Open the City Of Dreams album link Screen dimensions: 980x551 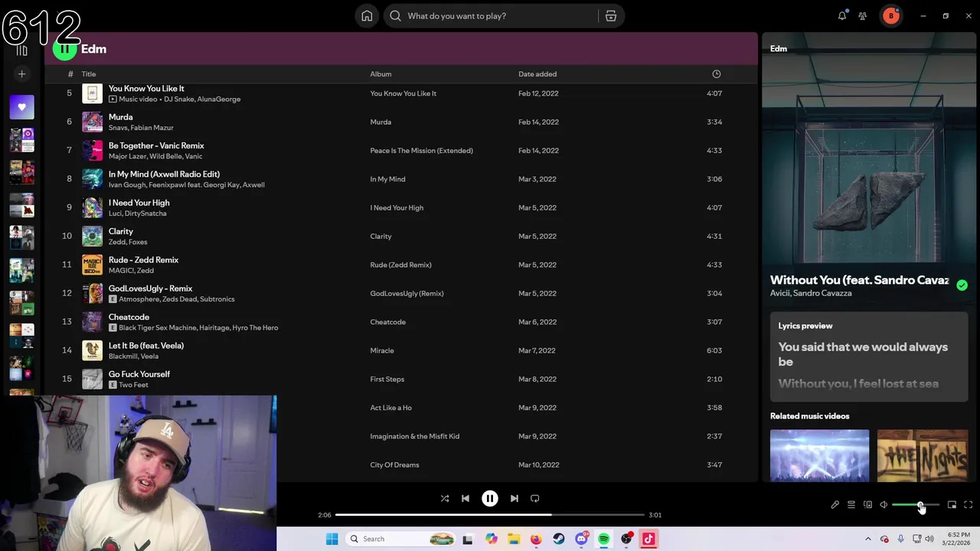pos(394,465)
